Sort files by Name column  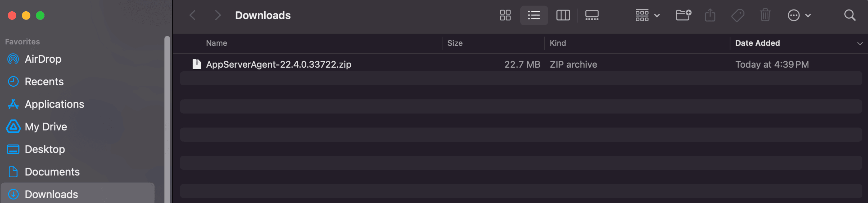217,43
